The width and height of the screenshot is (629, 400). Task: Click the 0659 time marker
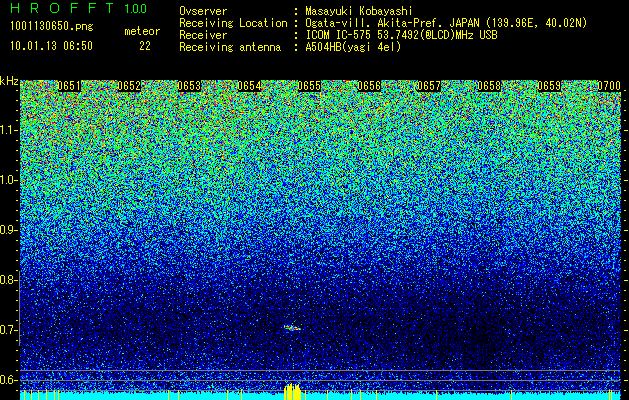tap(549, 86)
